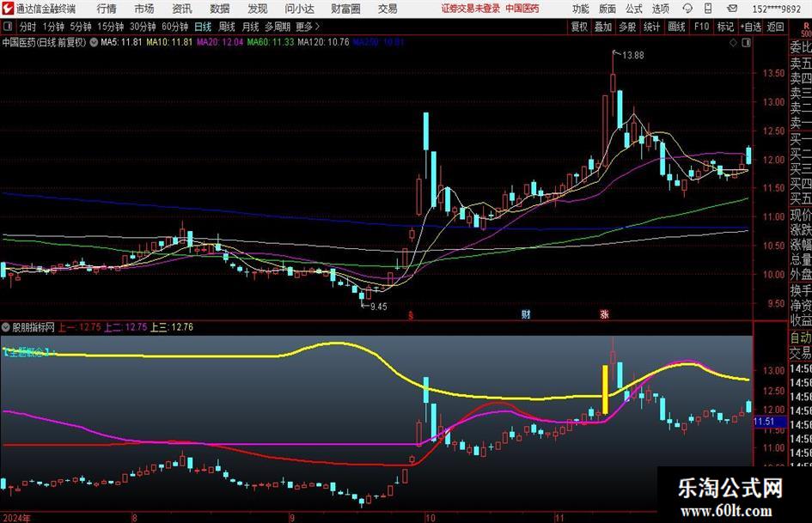Click the 返回 back button
This screenshot has width=812, height=523.
[775, 27]
